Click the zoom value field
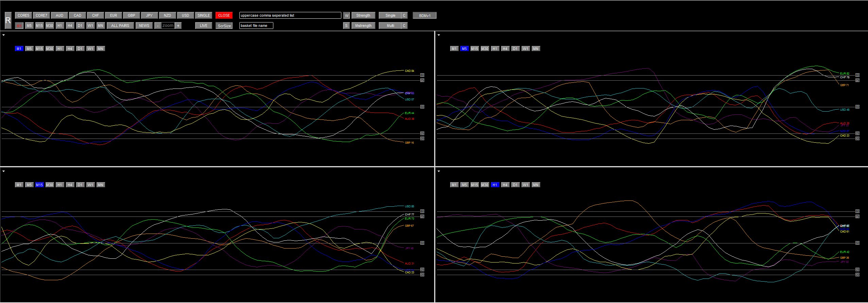The width and height of the screenshot is (868, 303). pyautogui.click(x=168, y=26)
